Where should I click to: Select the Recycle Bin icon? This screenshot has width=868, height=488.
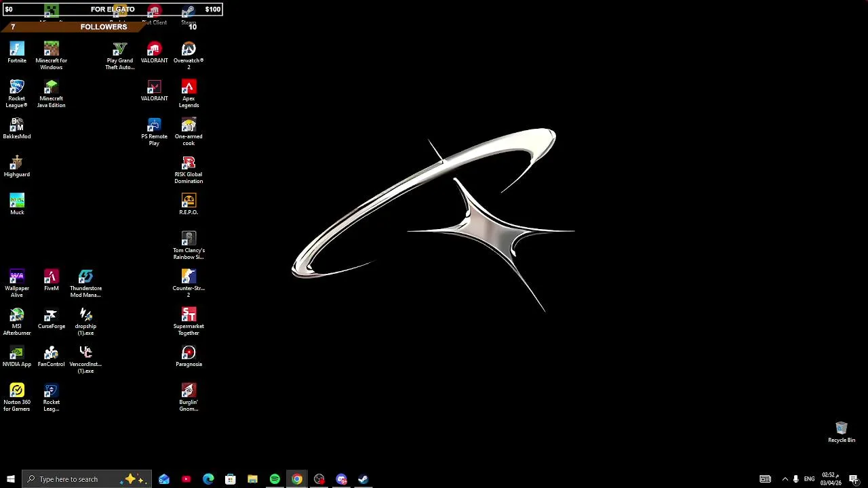point(842,432)
